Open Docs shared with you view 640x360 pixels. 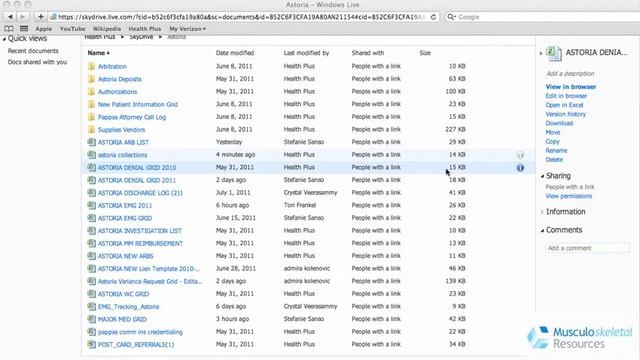tap(37, 62)
